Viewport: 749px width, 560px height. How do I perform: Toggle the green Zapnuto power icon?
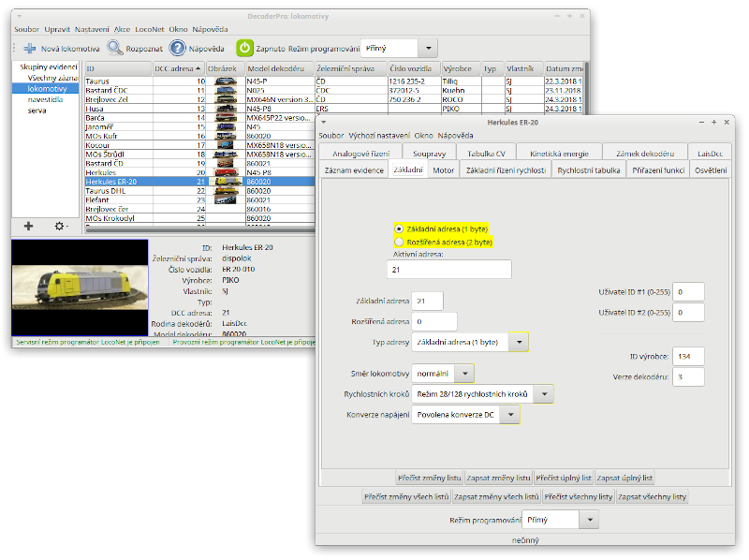pyautogui.click(x=244, y=48)
